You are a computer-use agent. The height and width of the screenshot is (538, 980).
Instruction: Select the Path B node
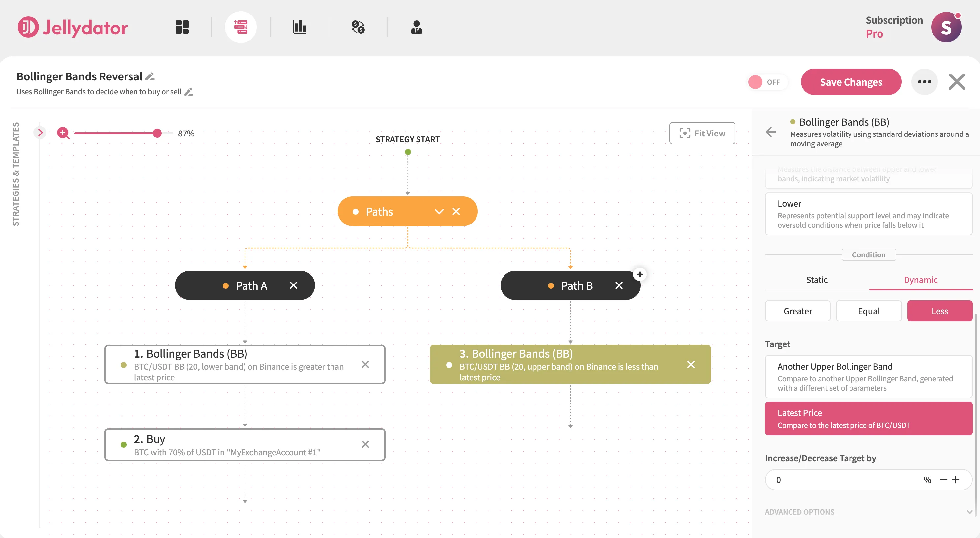[570, 285]
